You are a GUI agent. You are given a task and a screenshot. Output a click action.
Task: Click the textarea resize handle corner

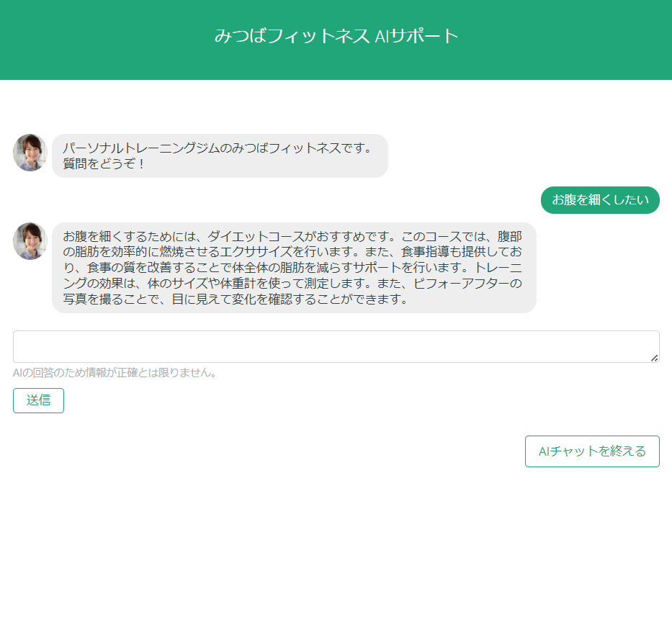coord(655,358)
